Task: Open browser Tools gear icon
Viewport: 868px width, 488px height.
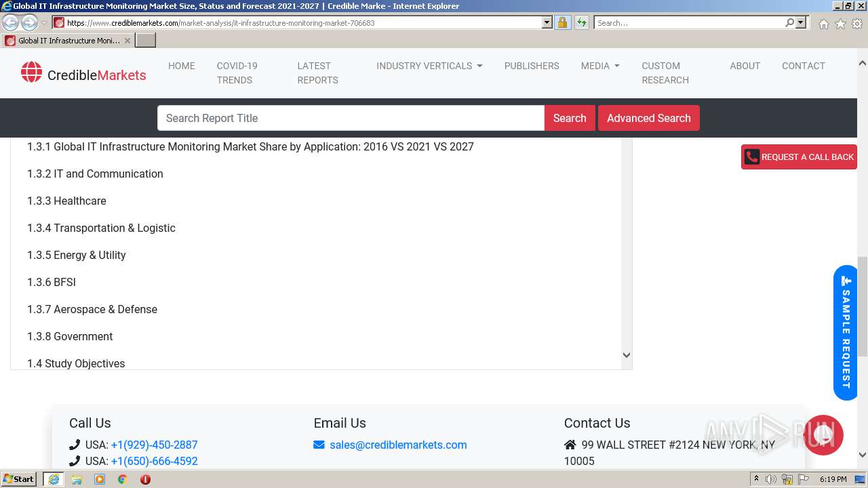Action: coord(856,24)
